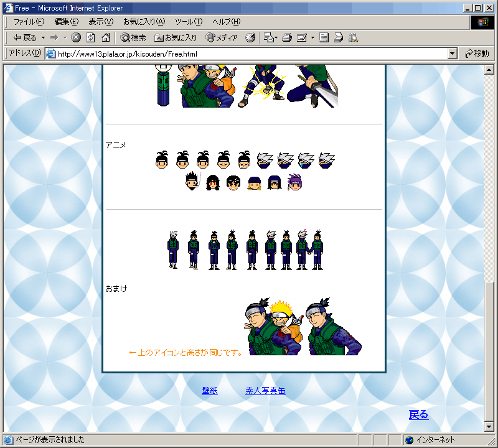This screenshot has width=498, height=448.
Task: Follow the 素人写真缶 link
Action: (x=266, y=391)
